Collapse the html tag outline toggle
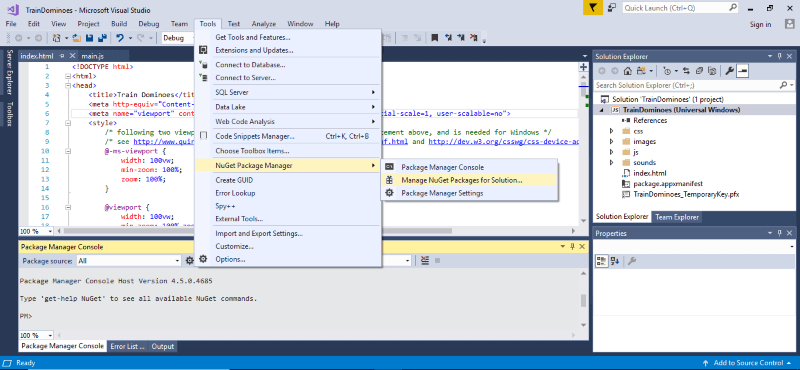 [x=67, y=76]
